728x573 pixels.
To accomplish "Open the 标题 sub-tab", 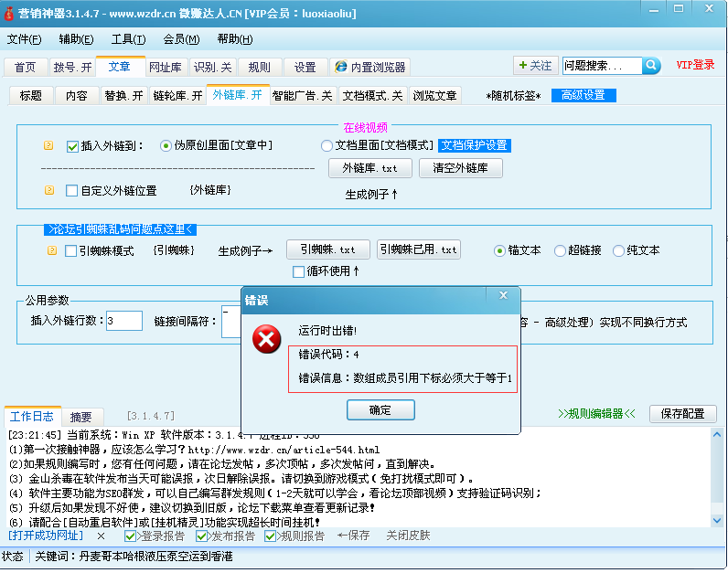I will pyautogui.click(x=31, y=96).
